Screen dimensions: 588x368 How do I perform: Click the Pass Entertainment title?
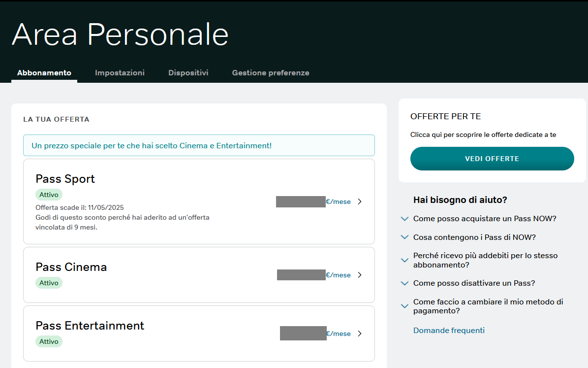tap(90, 326)
